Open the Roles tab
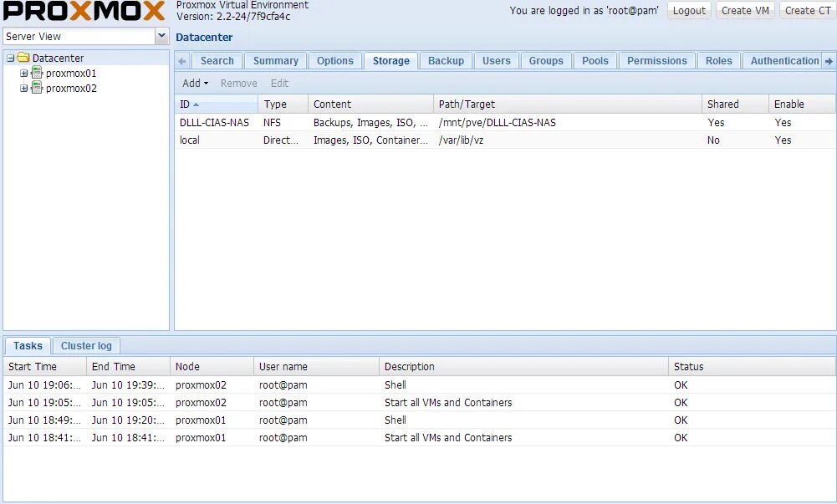837x504 pixels. 718,61
